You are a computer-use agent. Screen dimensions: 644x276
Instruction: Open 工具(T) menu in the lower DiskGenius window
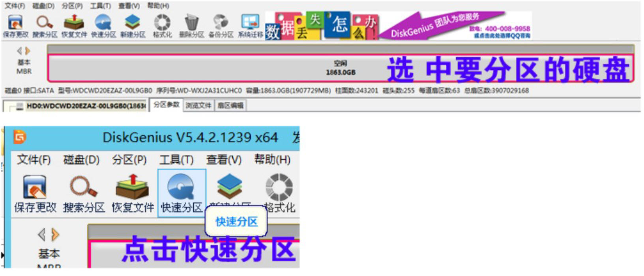point(176,160)
